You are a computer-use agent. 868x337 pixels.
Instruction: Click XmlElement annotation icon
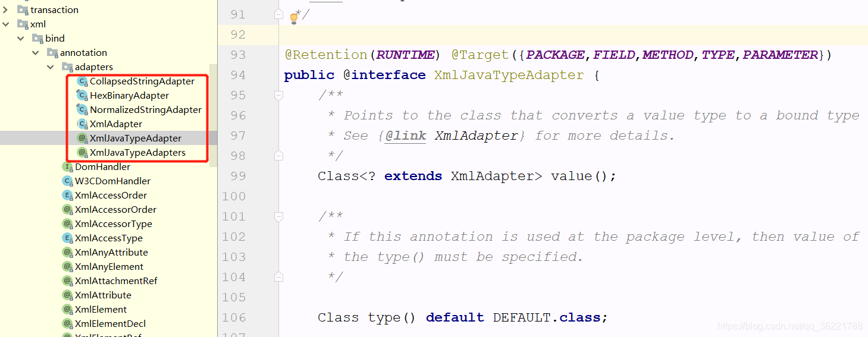(67, 309)
